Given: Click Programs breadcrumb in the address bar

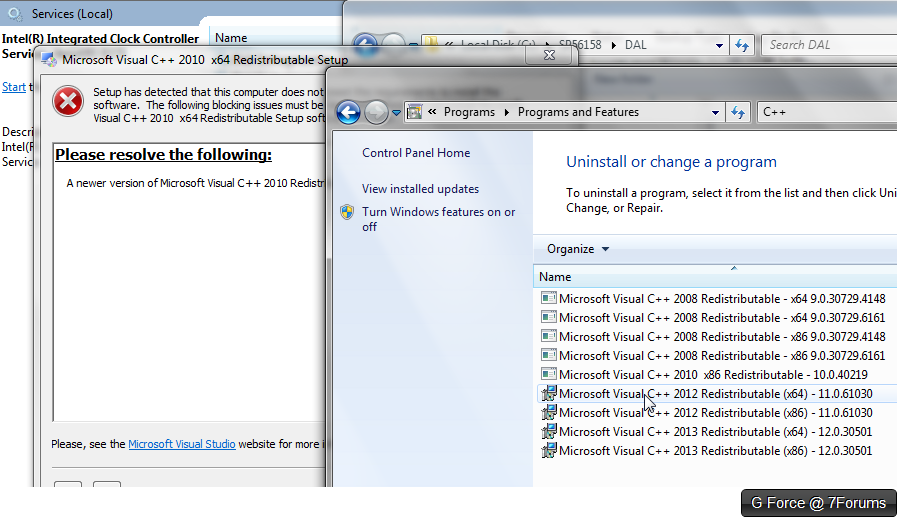Looking at the screenshot, I should [x=469, y=112].
